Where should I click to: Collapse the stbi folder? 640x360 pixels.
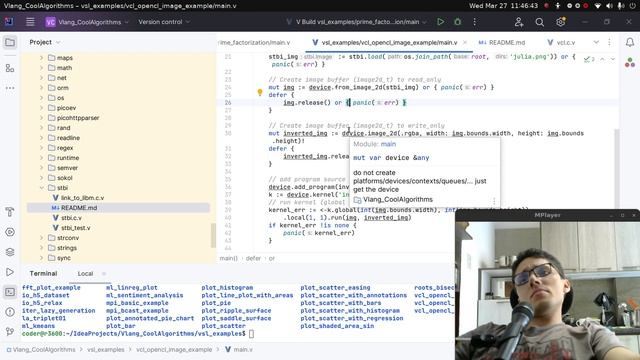[x=41, y=188]
